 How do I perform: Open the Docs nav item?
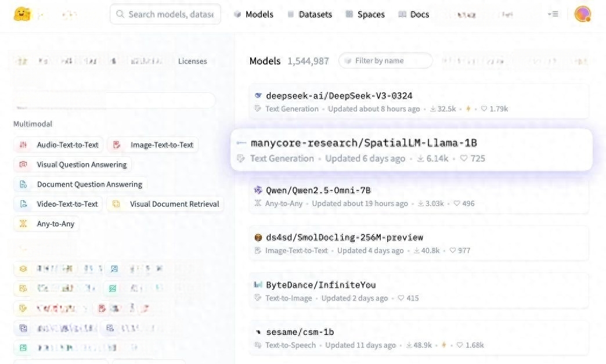414,15
